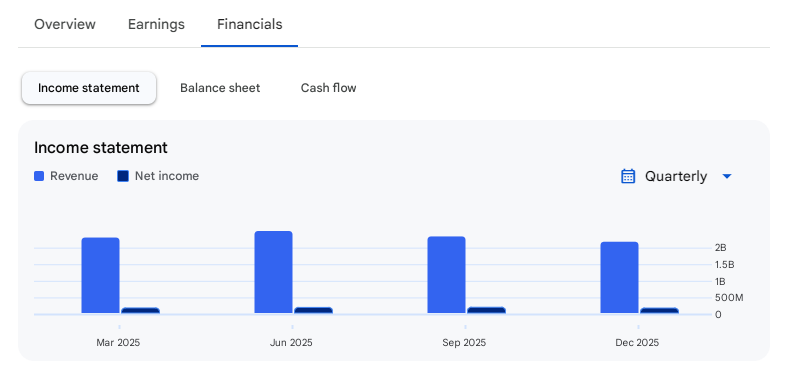Select the Mar 2025 net income bar
This screenshot has width=786, height=381.
(x=140, y=311)
